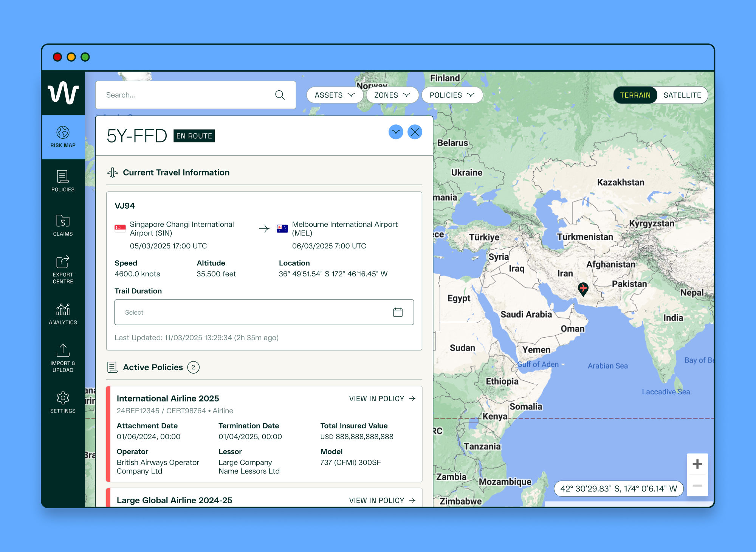
Task: Open Settings from the sidebar
Action: pos(63,403)
